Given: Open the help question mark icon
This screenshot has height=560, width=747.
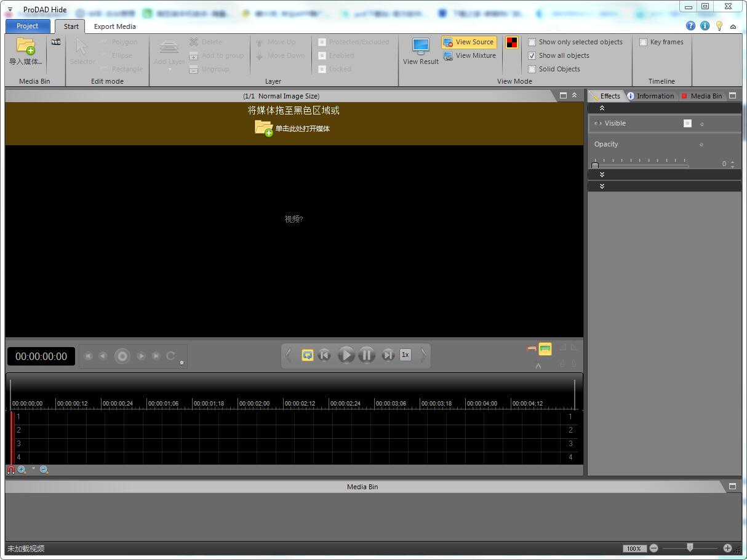Looking at the screenshot, I should (x=690, y=26).
